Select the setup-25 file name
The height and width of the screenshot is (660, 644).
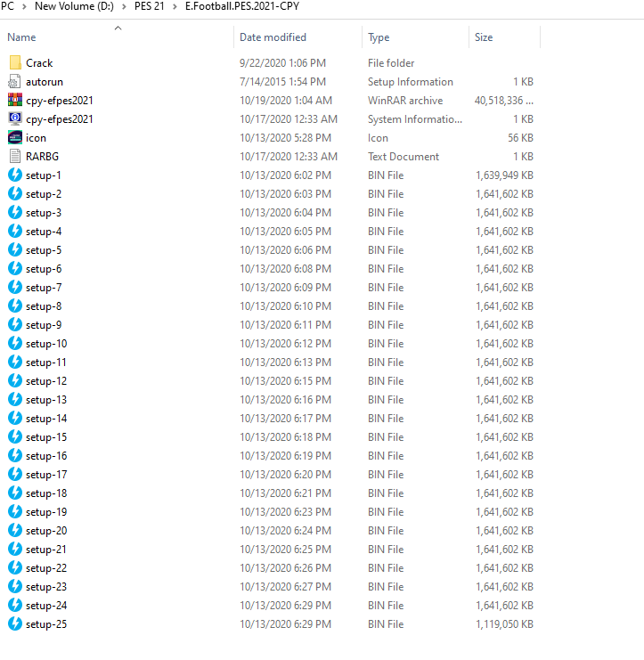(x=46, y=623)
